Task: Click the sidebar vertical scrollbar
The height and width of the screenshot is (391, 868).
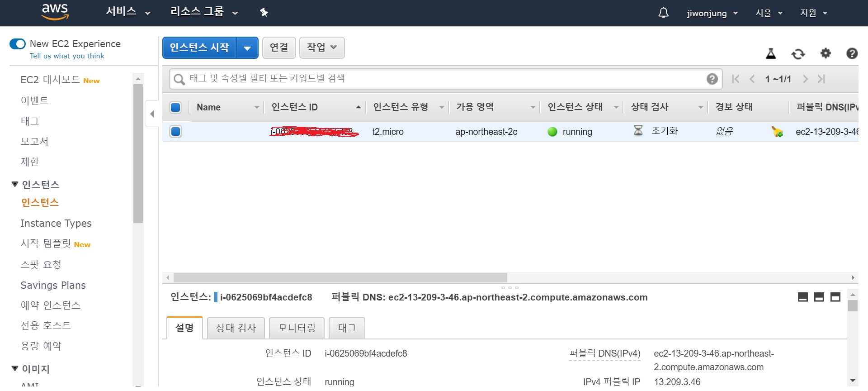Action: click(138, 153)
